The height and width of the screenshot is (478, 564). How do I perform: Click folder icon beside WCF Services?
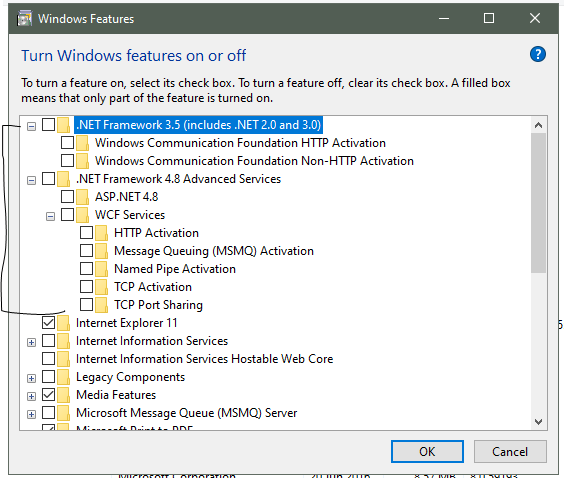click(83, 215)
